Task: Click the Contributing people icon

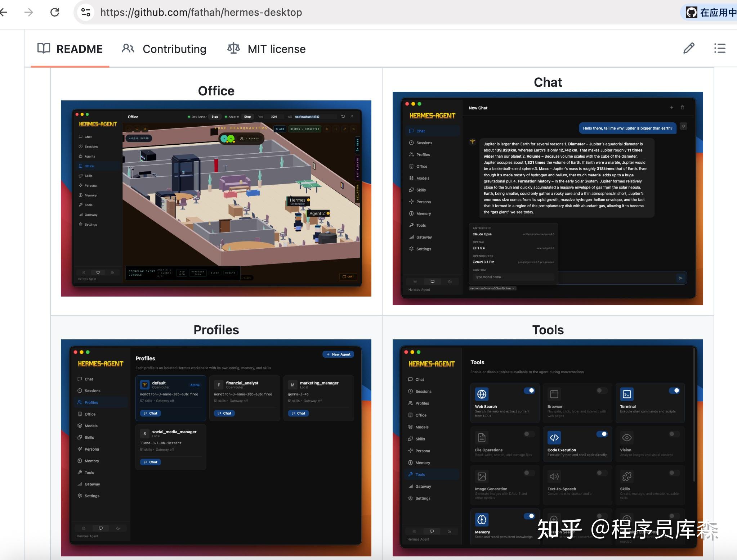Action: point(128,48)
